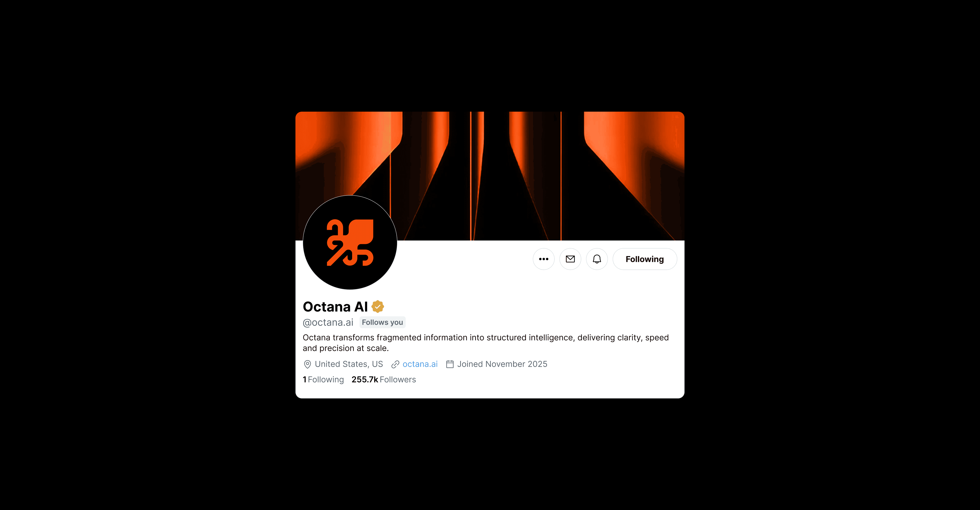
Task: Open the three-dot more options menu
Action: tap(544, 259)
